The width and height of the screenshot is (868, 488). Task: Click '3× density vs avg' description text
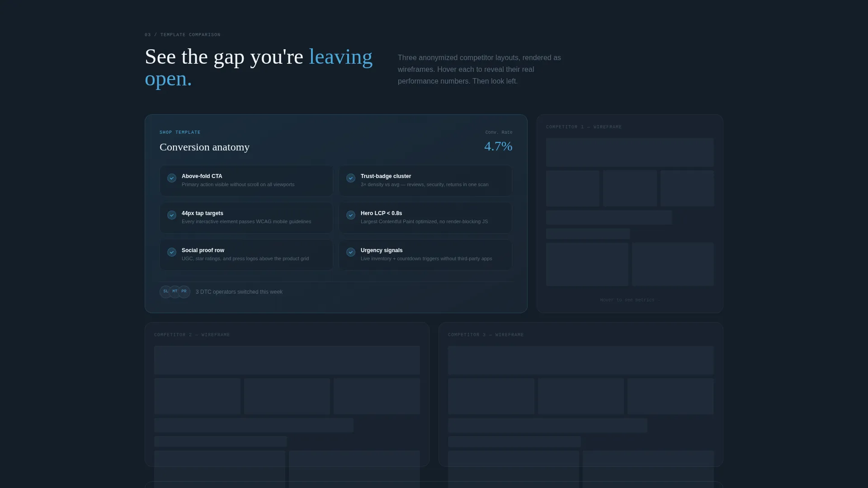click(x=425, y=184)
